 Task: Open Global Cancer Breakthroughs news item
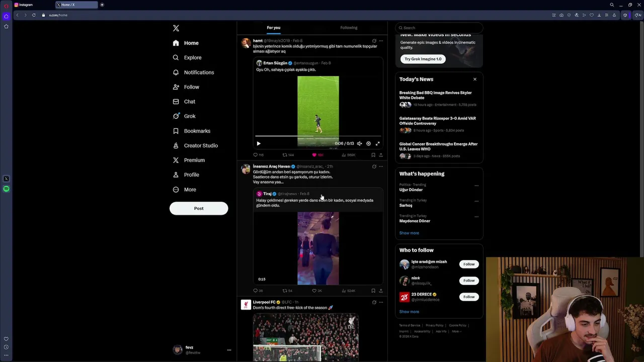[439, 150]
